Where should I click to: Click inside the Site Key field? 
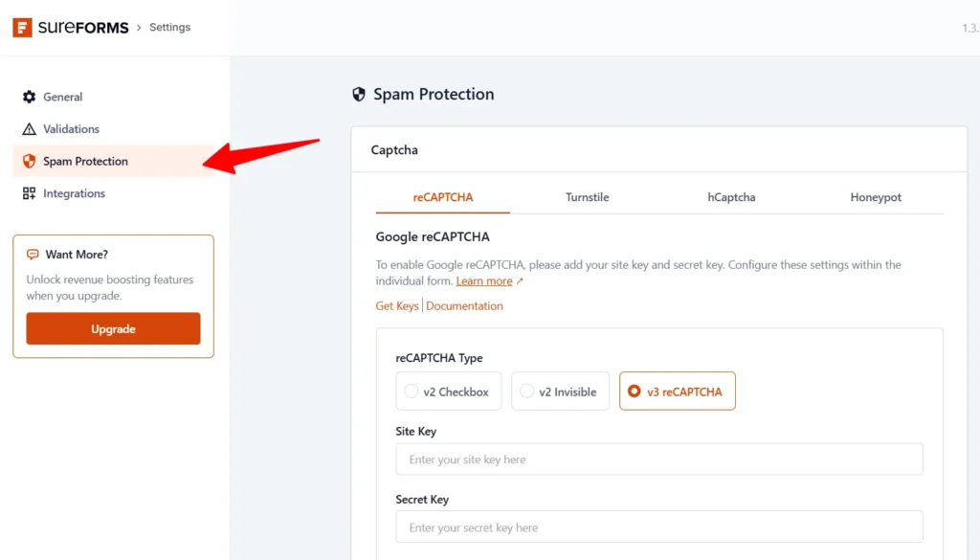(658, 459)
